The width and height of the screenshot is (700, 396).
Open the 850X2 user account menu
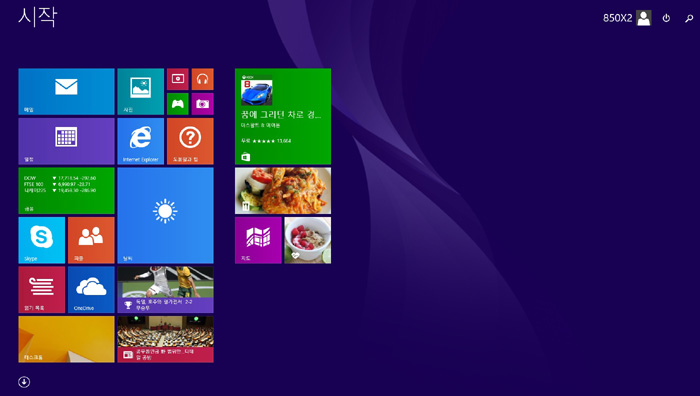tap(627, 18)
